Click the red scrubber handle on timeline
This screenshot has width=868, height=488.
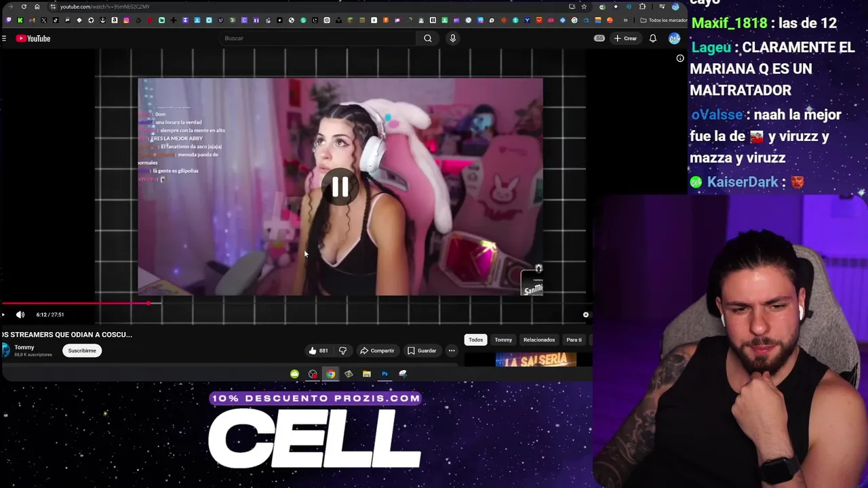point(149,303)
